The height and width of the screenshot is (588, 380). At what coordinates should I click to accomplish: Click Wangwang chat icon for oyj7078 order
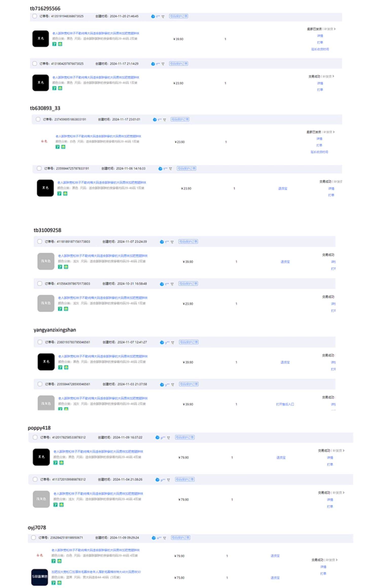pyautogui.click(x=154, y=538)
